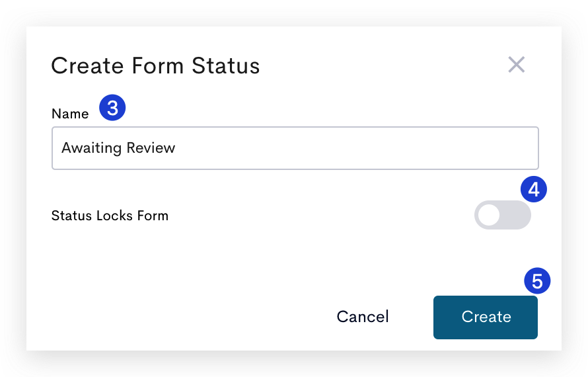Click numbered marker beside Name label
588x377 pixels.
coord(112,108)
